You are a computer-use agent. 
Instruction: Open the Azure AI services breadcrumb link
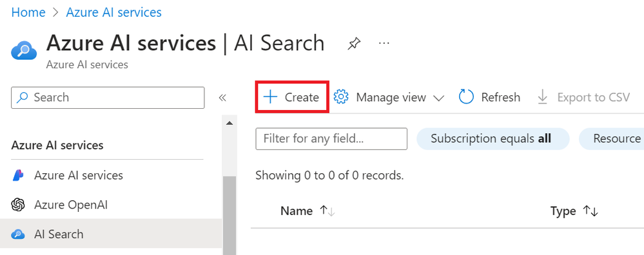113,12
